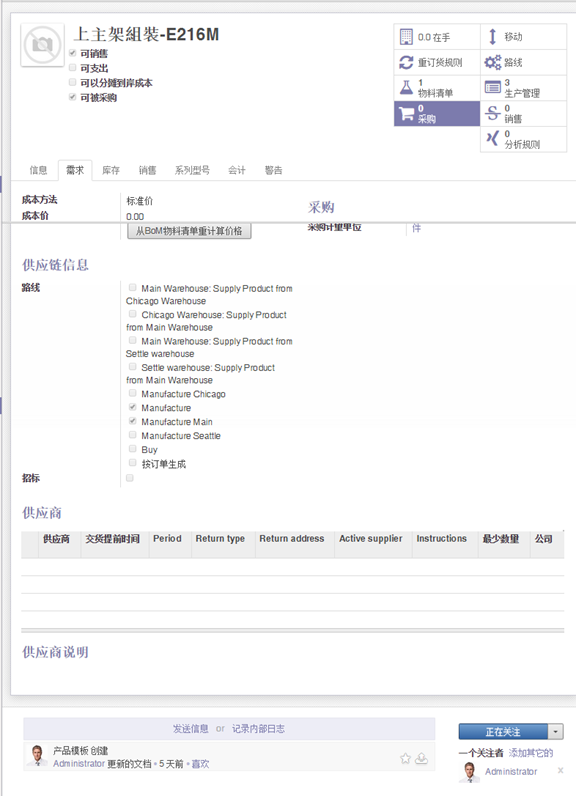Viewport: 576px width, 796px height.
Task: Open the 物料清单 bill of materials button
Action: (x=437, y=88)
